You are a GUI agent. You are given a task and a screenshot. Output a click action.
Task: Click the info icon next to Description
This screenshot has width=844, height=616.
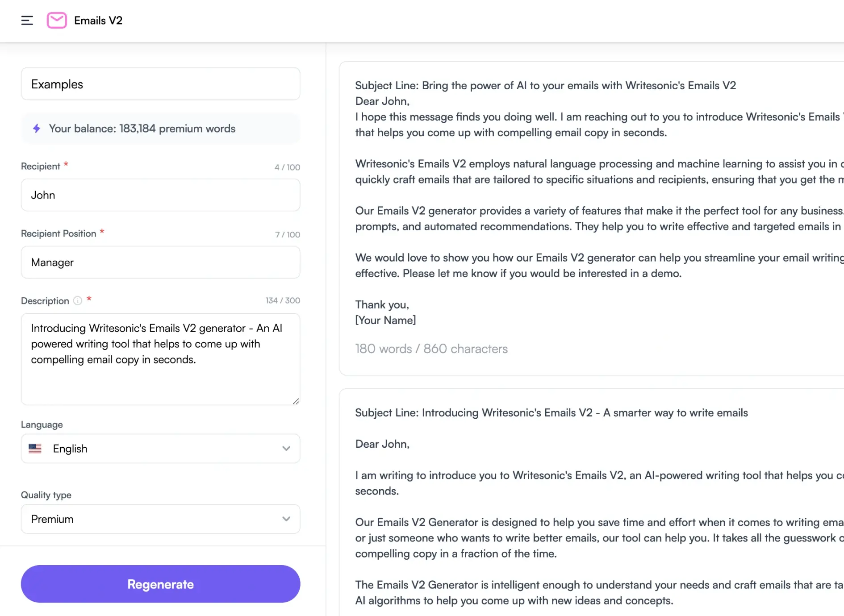click(78, 301)
